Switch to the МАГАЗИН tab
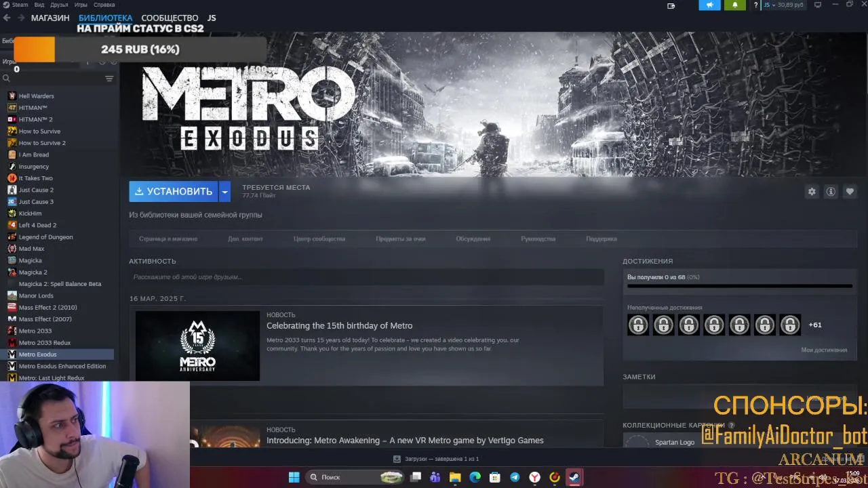 pyautogui.click(x=50, y=18)
